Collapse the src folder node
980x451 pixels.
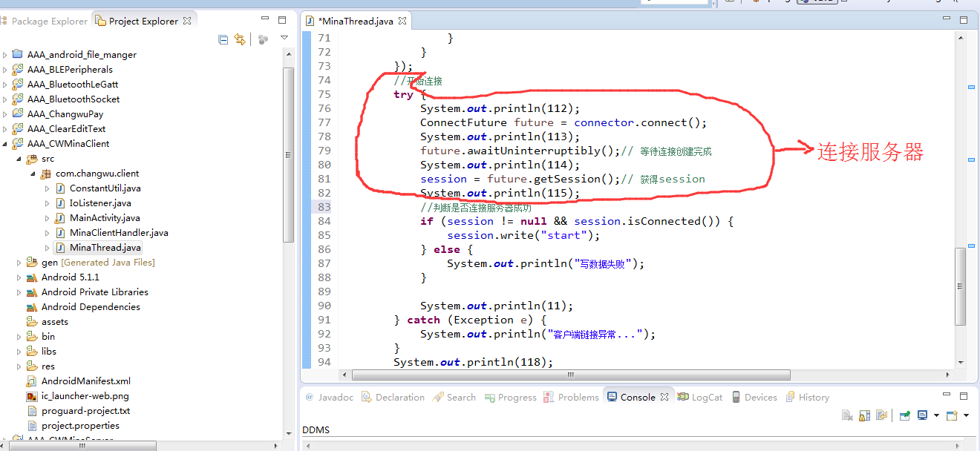pos(19,159)
